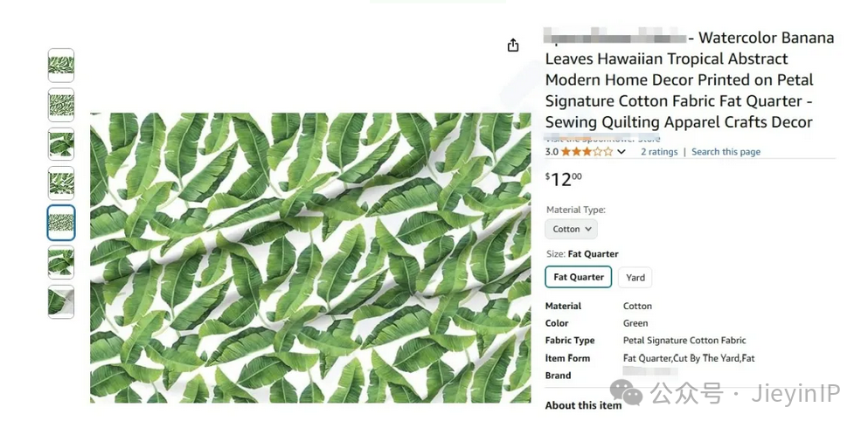Viewport: 868px width, 428px height.
Task: Select the fourth gallery thumbnail
Action: pyautogui.click(x=61, y=183)
